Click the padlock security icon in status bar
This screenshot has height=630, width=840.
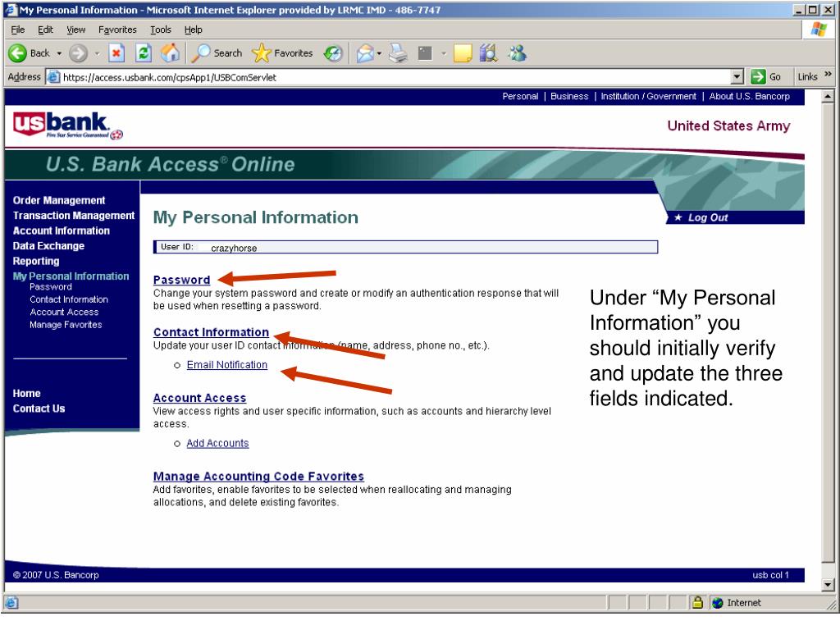(x=697, y=602)
